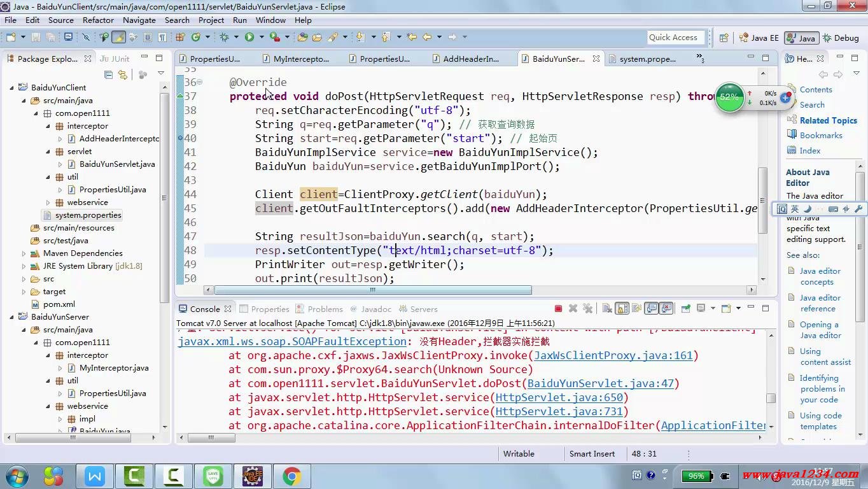
Task: Expand Maven Dependencies node
Action: click(24, 253)
